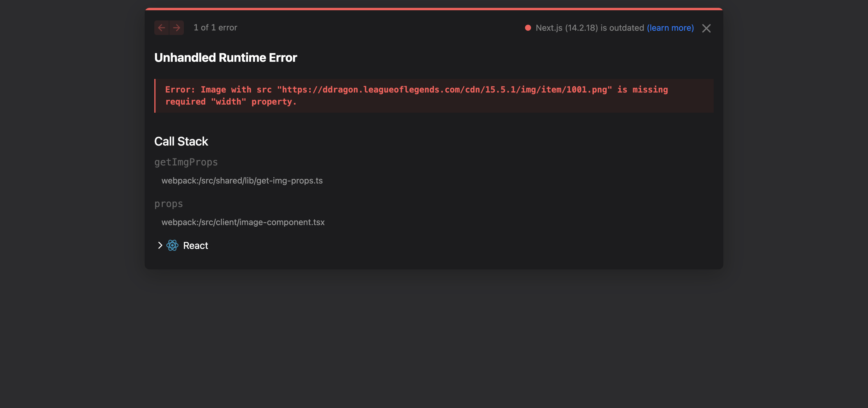Open the image-component.tsx source path

click(243, 222)
